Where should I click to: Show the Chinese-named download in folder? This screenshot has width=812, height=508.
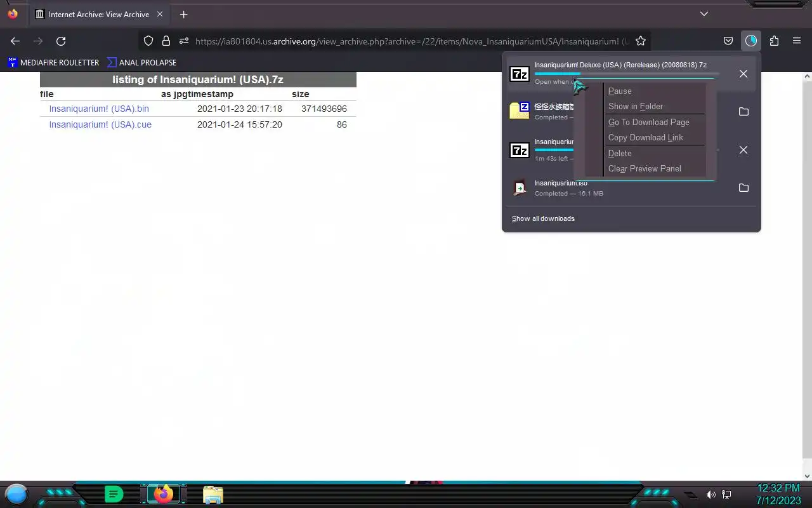pos(743,112)
